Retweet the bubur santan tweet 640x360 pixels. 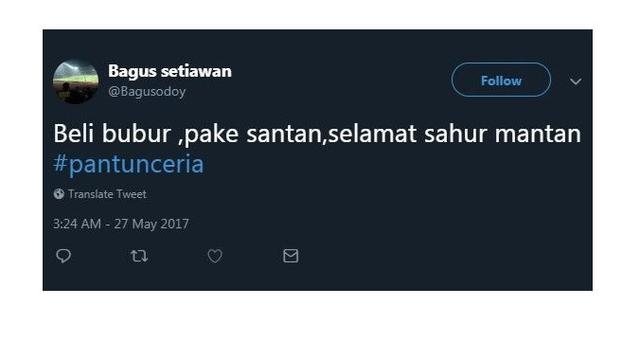(x=139, y=256)
